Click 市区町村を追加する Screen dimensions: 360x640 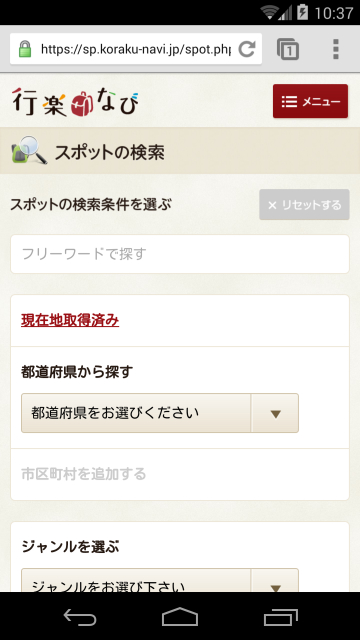tap(84, 474)
